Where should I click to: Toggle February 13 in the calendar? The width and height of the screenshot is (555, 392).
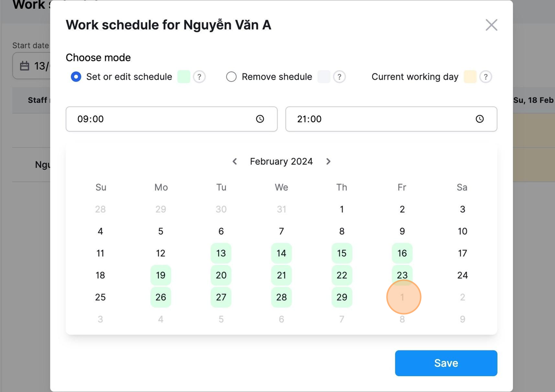pyautogui.click(x=221, y=253)
